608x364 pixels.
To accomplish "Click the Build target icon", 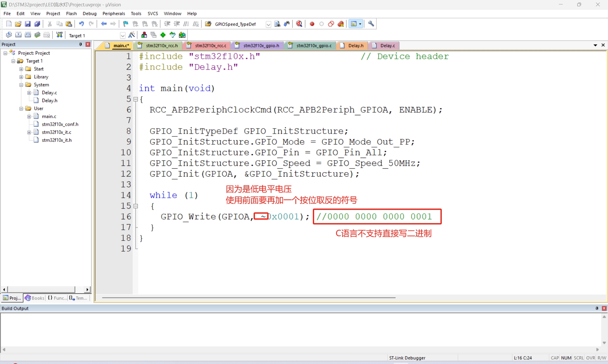I will point(18,35).
